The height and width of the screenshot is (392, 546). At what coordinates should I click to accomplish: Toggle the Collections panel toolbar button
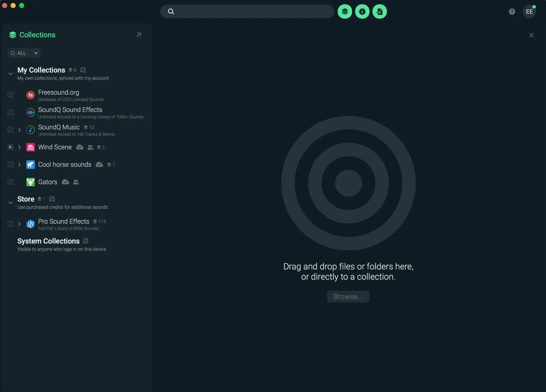coord(345,12)
